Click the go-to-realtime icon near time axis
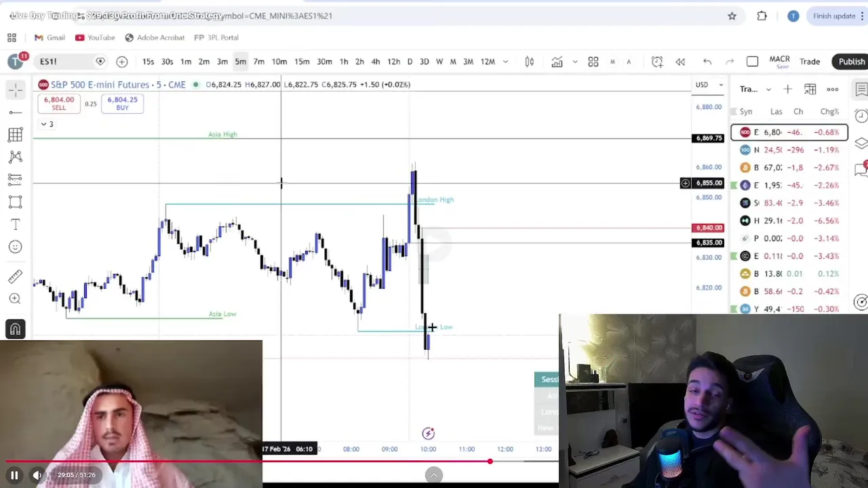 [x=428, y=433]
